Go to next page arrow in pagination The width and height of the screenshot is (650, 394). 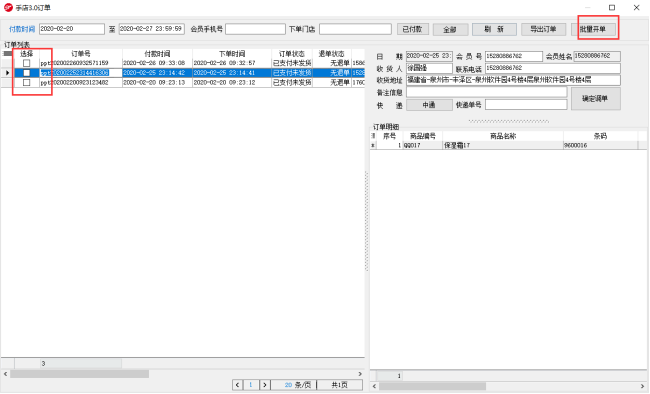[264, 385]
